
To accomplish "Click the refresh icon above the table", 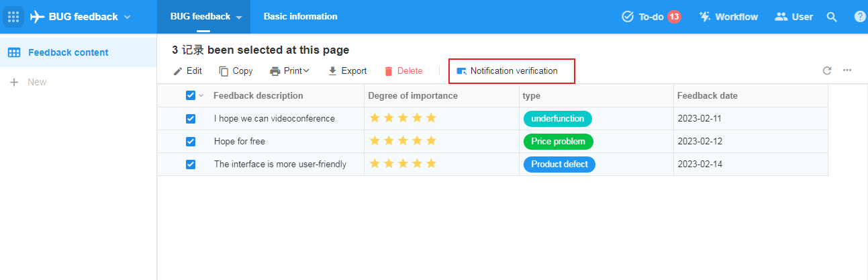I will pyautogui.click(x=827, y=71).
